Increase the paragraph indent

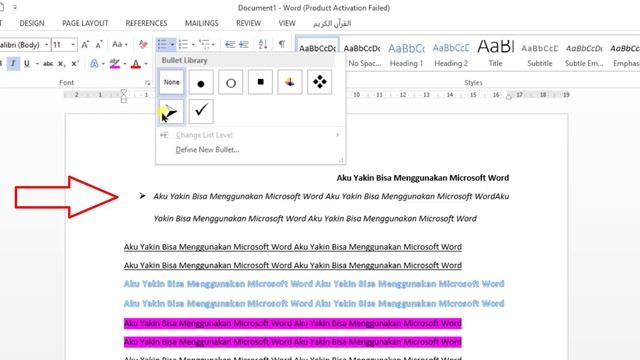[x=244, y=44]
